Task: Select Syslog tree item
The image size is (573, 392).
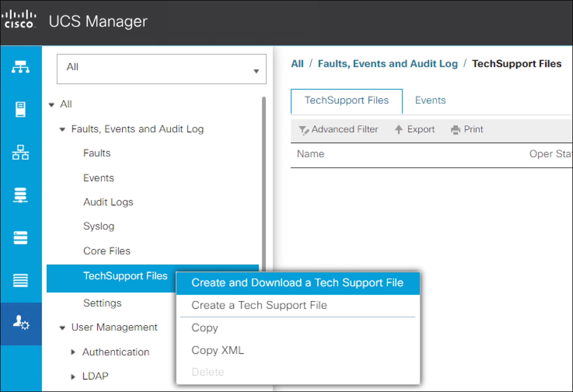Action: tap(99, 226)
